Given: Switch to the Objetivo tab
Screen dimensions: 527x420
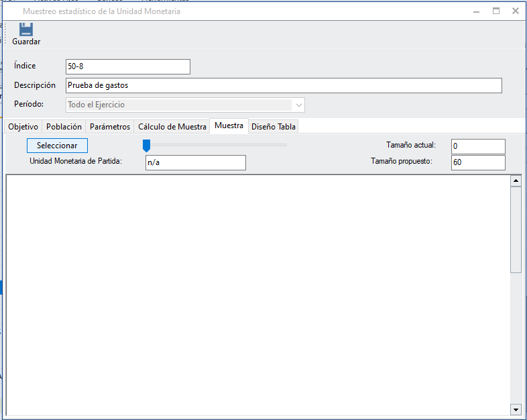Looking at the screenshot, I should pyautogui.click(x=23, y=127).
